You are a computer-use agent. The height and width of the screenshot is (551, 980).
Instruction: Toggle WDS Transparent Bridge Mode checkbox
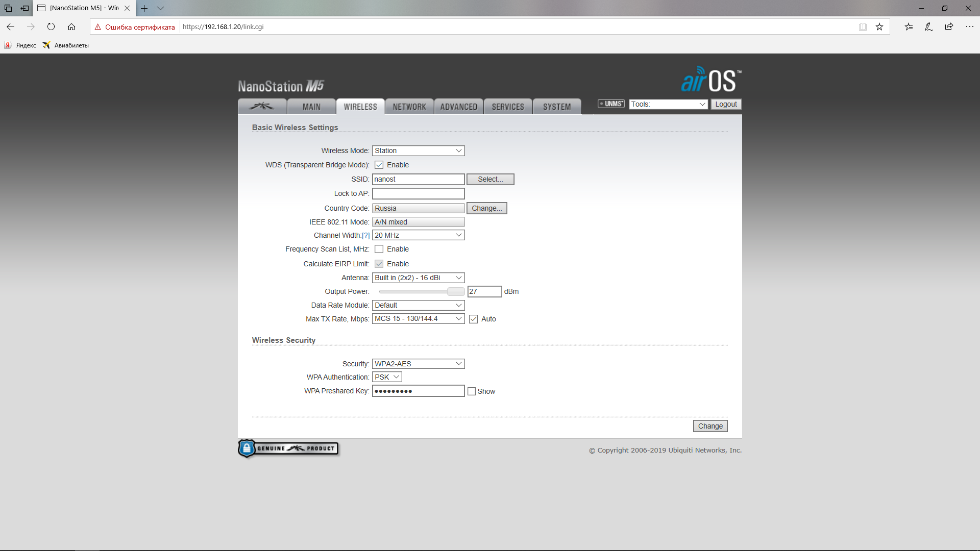tap(379, 165)
